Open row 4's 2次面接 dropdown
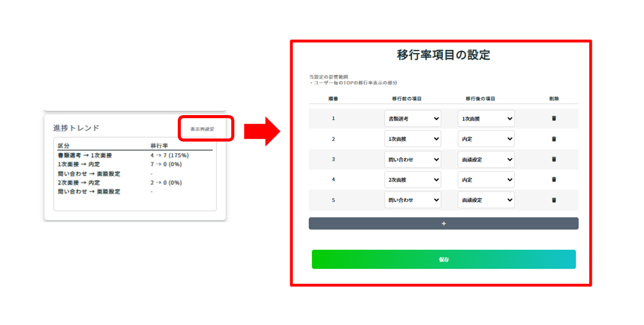The height and width of the screenshot is (325, 644). click(413, 180)
